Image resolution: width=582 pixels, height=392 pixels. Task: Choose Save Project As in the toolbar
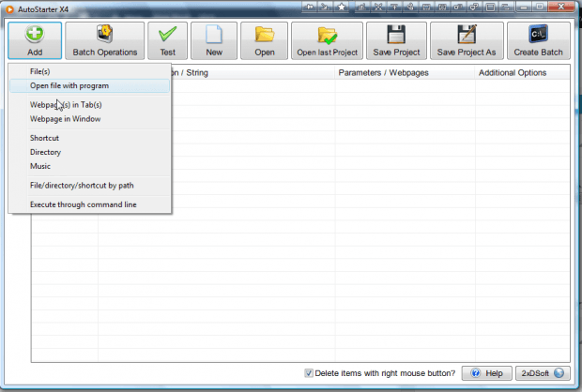click(x=467, y=40)
